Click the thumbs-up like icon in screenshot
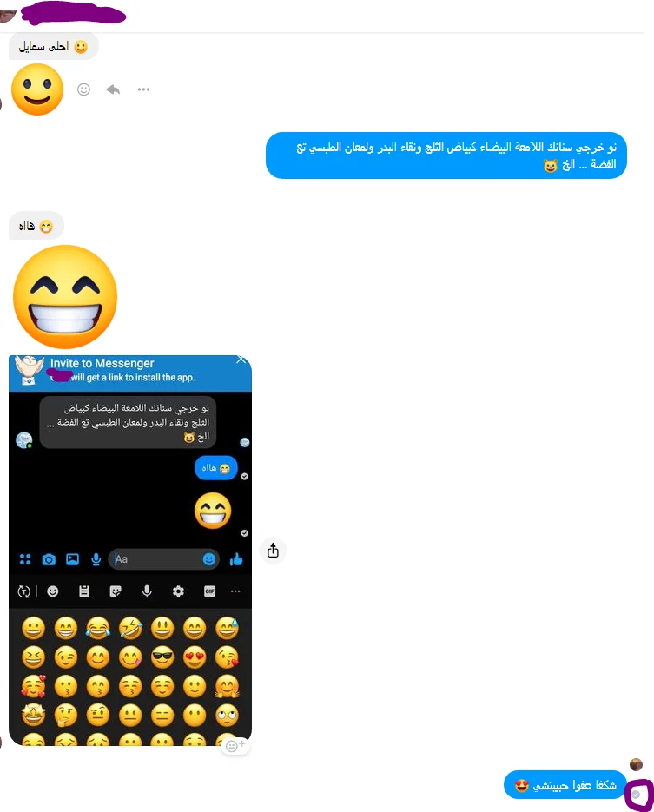 click(x=236, y=559)
